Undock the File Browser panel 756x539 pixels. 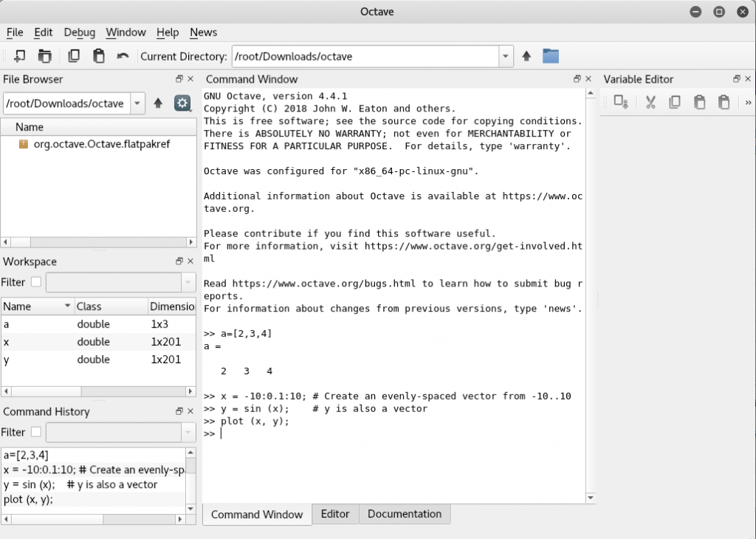[x=179, y=78]
